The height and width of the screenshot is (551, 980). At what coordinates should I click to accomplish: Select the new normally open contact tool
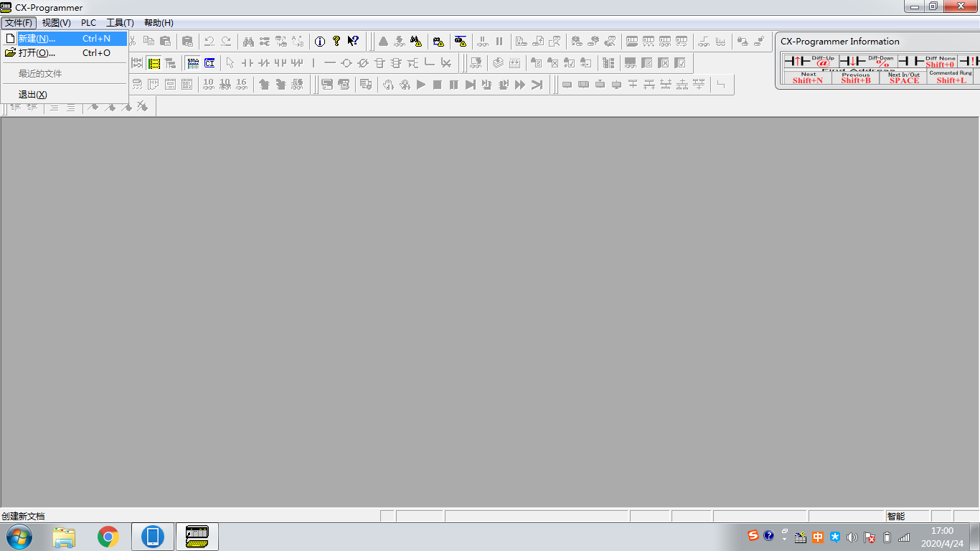click(x=247, y=63)
